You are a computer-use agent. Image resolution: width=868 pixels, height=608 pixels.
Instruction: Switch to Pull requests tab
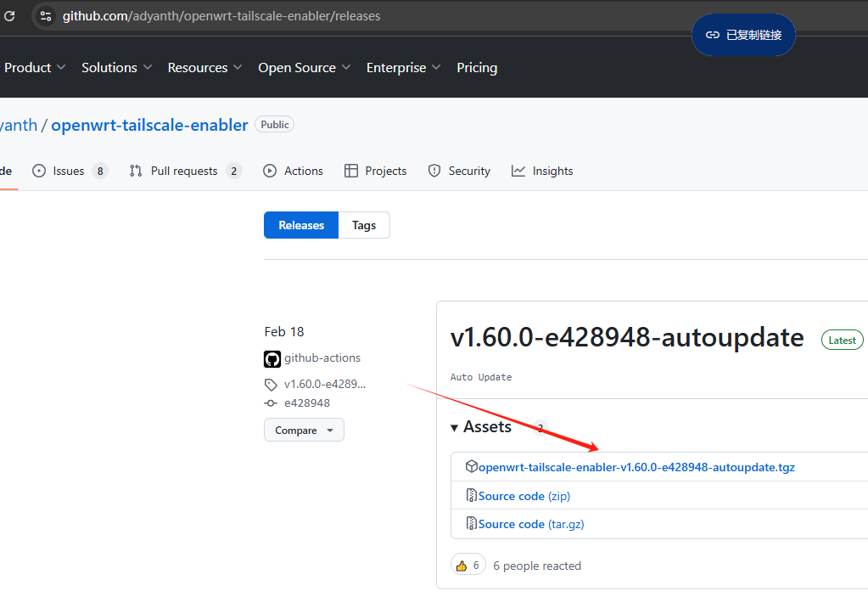[x=185, y=171]
